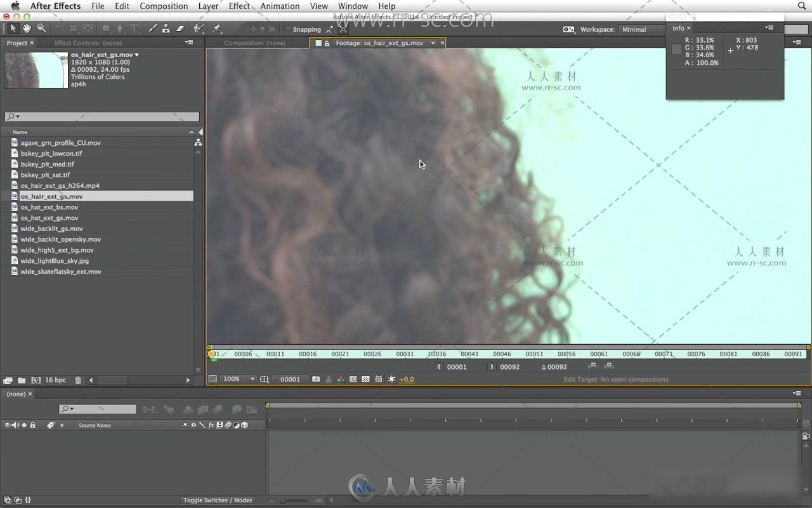Toggle Switches / Modes in timeline
The height and width of the screenshot is (508, 812).
point(218,500)
